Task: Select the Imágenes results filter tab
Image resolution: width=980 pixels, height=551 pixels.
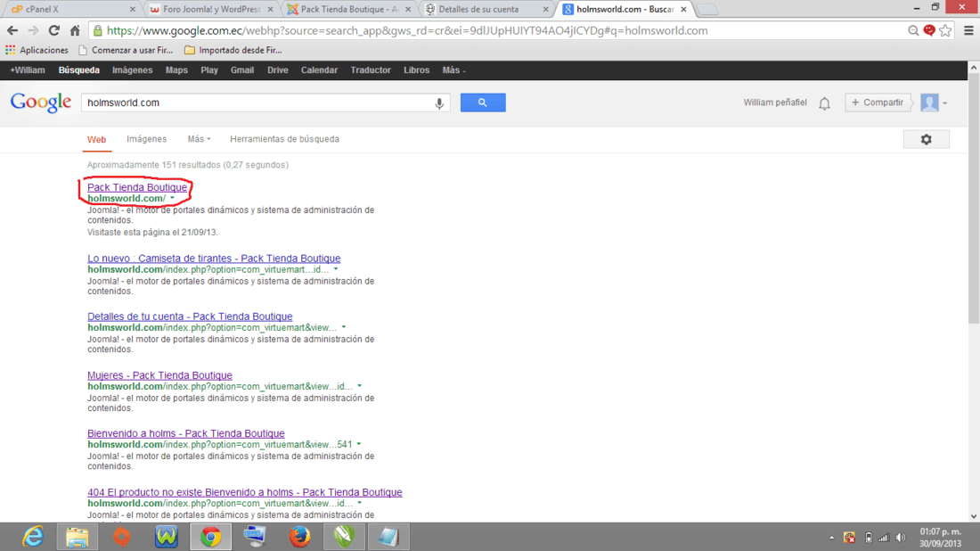Action: (147, 139)
